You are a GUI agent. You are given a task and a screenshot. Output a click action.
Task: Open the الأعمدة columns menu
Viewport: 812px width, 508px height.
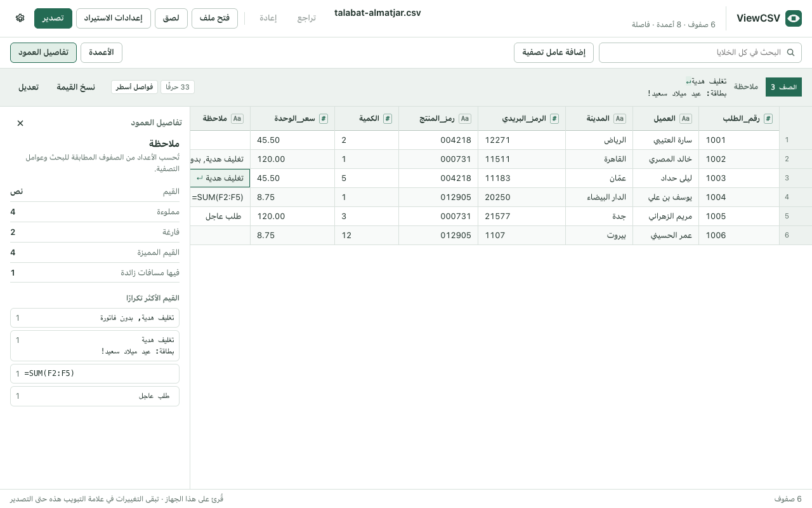point(101,53)
